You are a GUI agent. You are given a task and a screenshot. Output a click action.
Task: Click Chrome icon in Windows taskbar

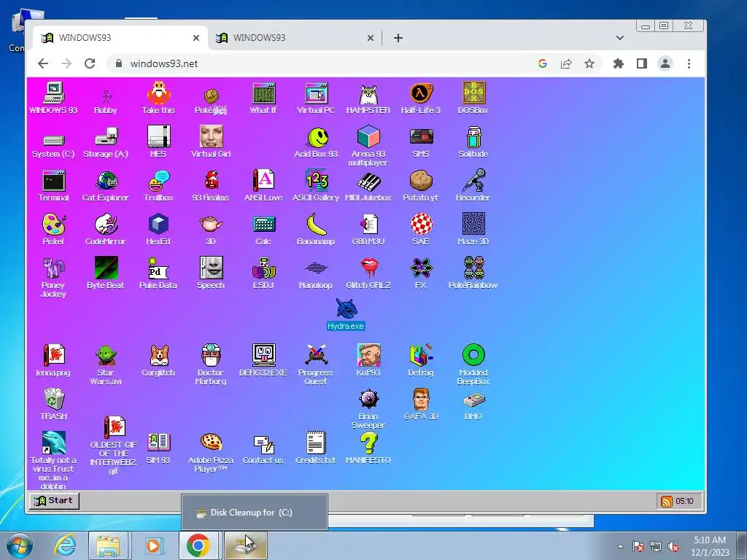[198, 545]
